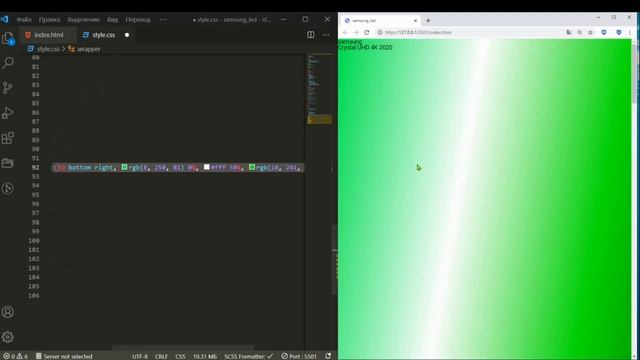Open a new browser tab
640x360 pixels.
point(428,20)
